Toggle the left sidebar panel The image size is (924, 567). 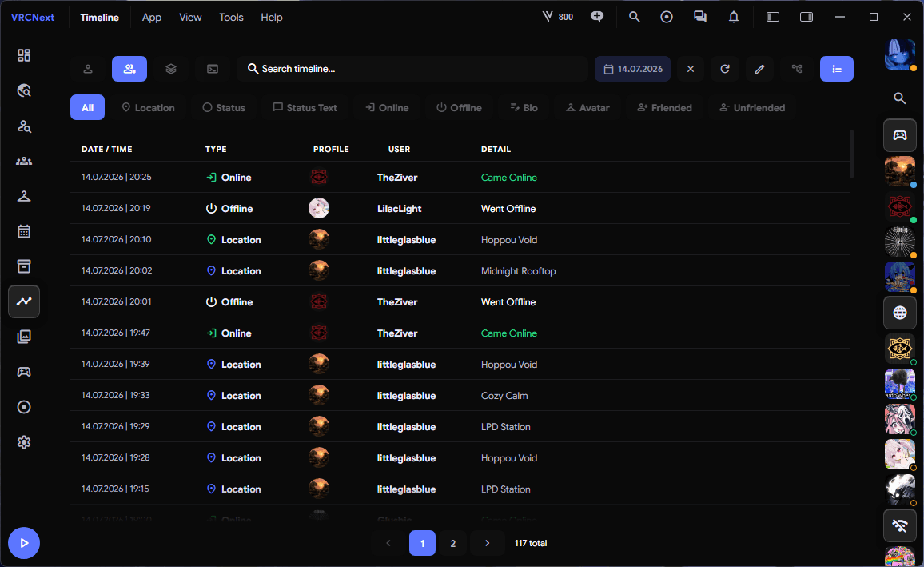(x=773, y=17)
